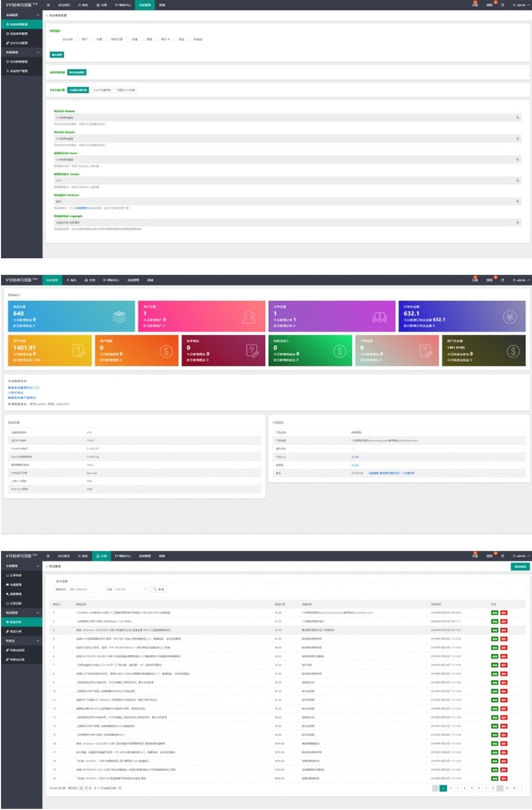This screenshot has height=810, width=532.
Task: Open the rows-per-page dropdown showing 20
Action: coord(84,788)
